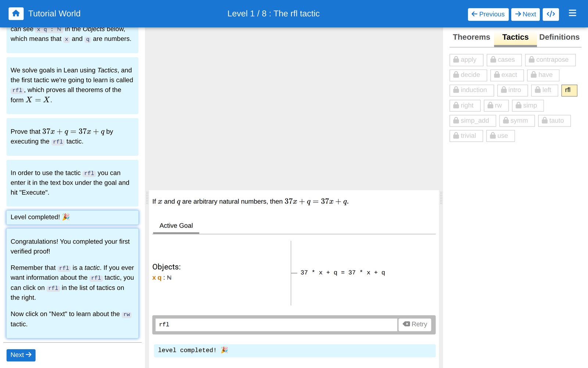
Task: Open documentation for the rfl tactic
Action: click(569, 90)
